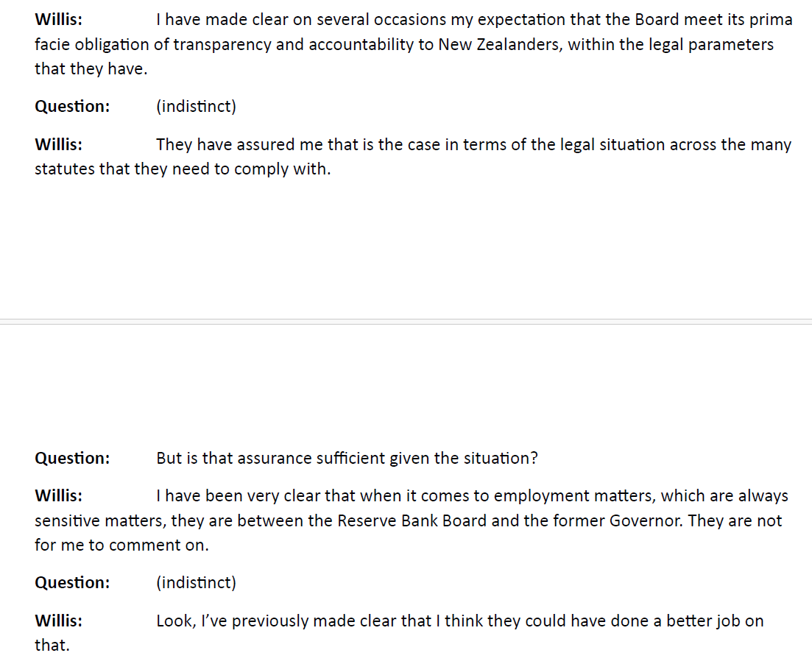This screenshot has height=664, width=812.
Task: Click the first "Willis:" speaker label at top
Action: (x=58, y=20)
